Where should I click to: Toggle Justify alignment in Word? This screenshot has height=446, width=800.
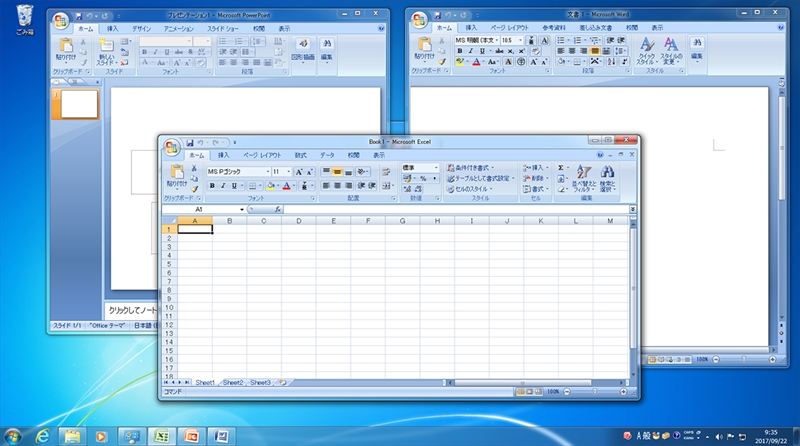(x=594, y=51)
